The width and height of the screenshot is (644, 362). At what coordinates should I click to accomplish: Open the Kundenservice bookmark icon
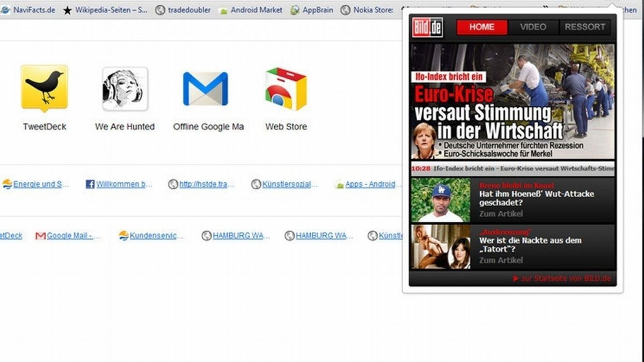123,235
